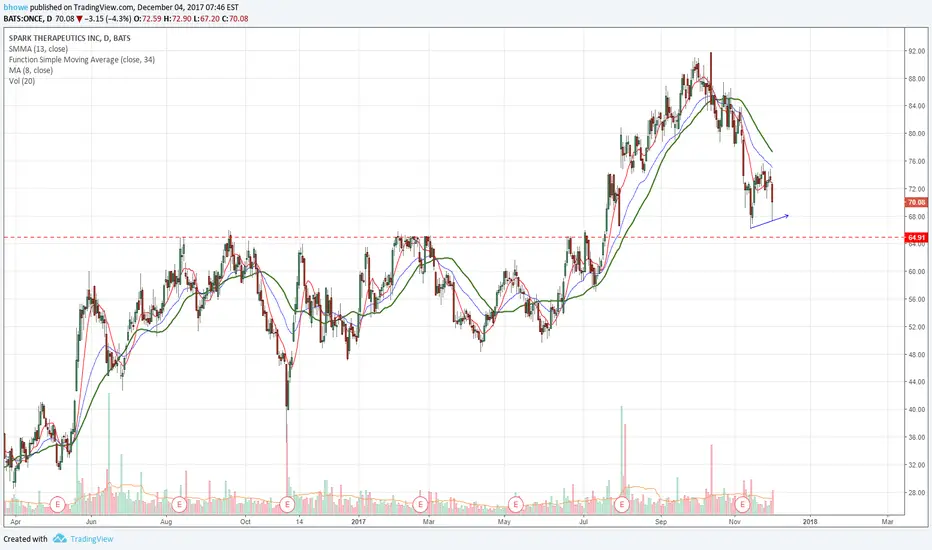Click the Vol (20) indicator legend
Screen dimensions: 932x550
point(22,81)
